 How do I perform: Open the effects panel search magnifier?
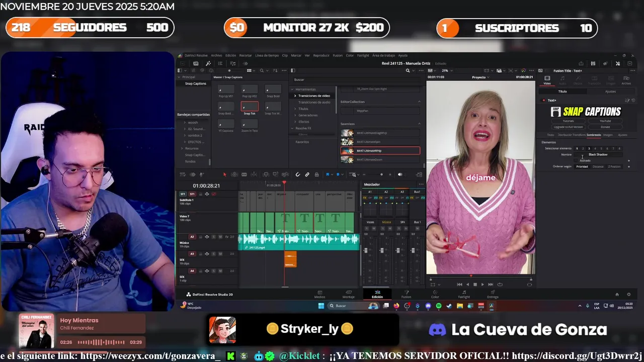pos(408,70)
